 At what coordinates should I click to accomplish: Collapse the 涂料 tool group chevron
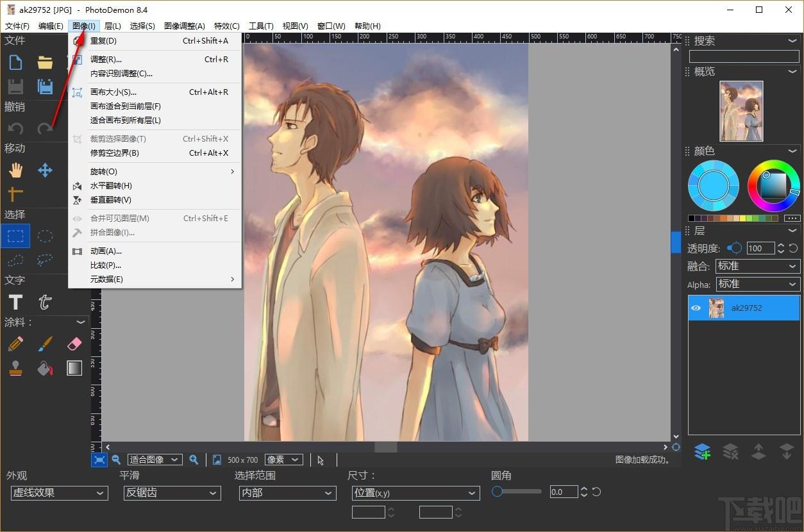coord(81,322)
